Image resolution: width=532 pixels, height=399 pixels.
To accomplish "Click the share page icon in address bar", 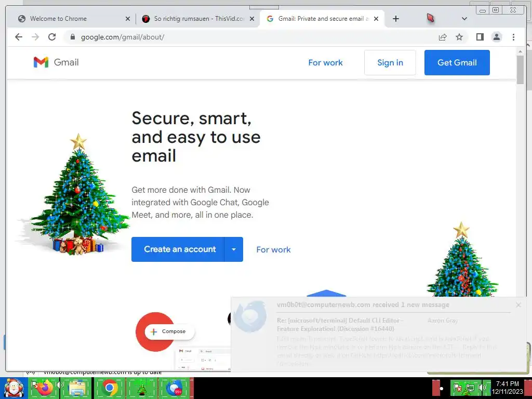I will pos(443,37).
